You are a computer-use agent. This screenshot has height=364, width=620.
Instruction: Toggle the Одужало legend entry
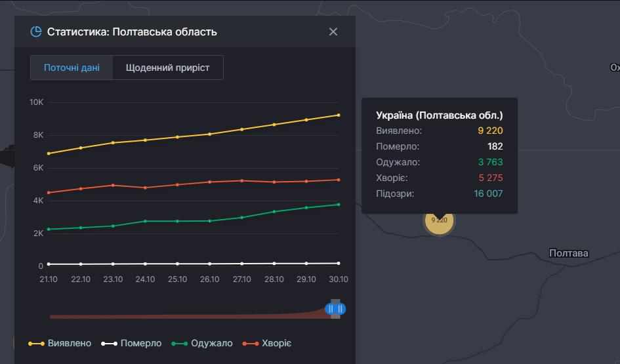pos(202,343)
